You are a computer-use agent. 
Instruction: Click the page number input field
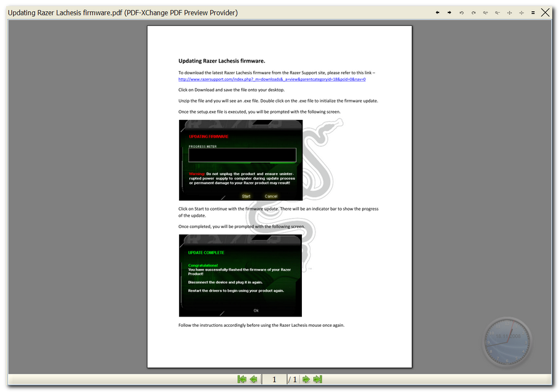(x=274, y=379)
